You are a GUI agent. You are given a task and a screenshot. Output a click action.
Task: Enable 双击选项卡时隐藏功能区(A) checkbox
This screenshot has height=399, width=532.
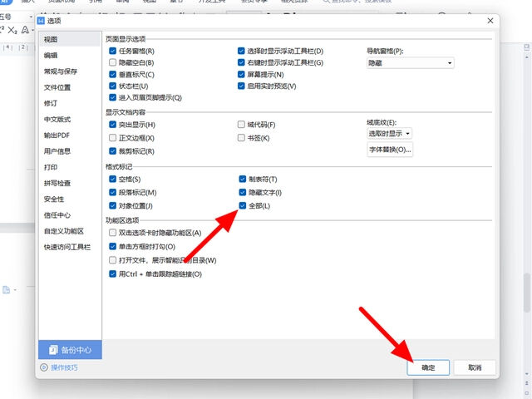pos(113,233)
